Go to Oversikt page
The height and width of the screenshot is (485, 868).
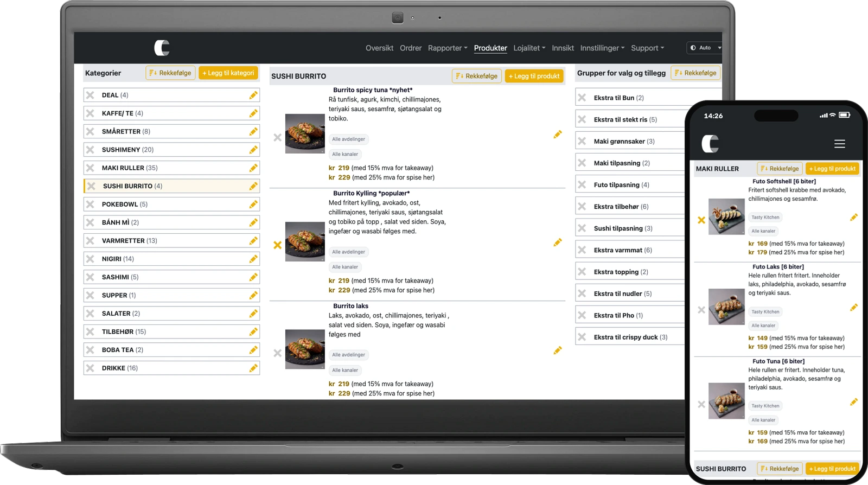pyautogui.click(x=379, y=48)
